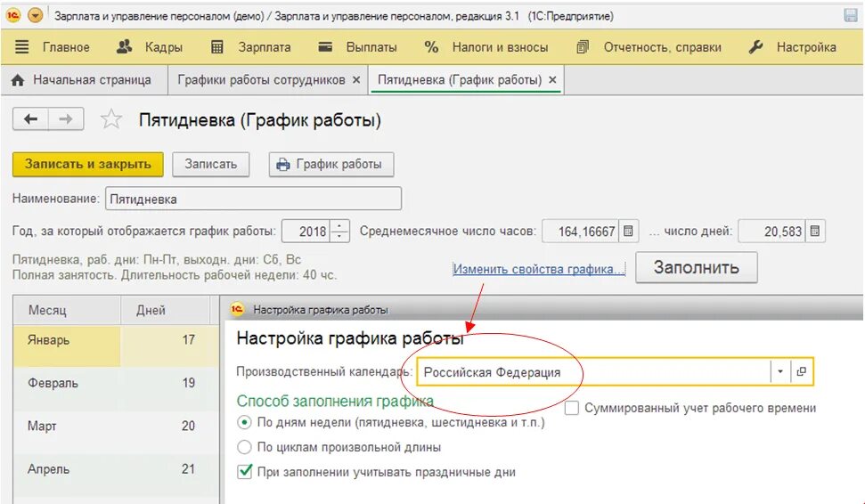Open the Зарплата section
Viewport: 865px width, 504px height.
tap(265, 47)
